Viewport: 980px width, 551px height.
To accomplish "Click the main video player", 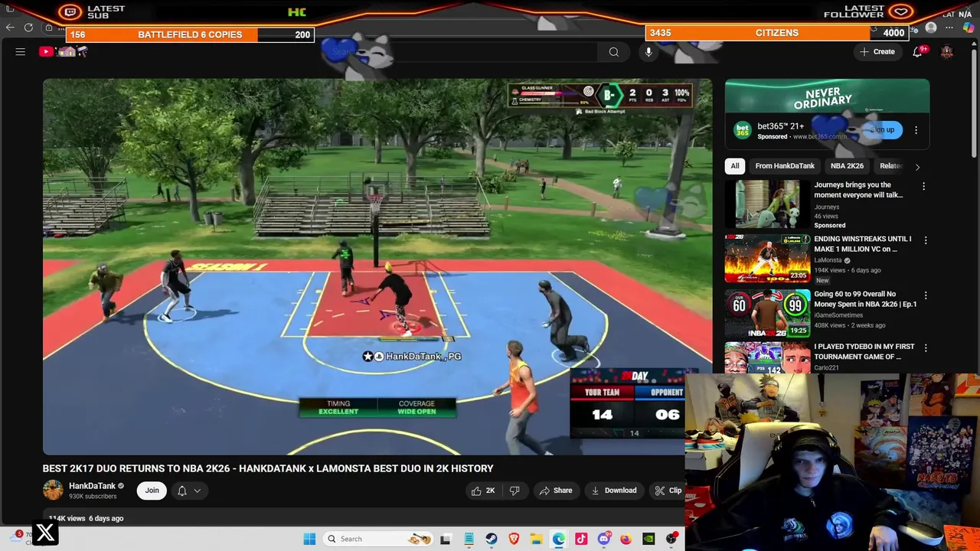I will click(377, 266).
